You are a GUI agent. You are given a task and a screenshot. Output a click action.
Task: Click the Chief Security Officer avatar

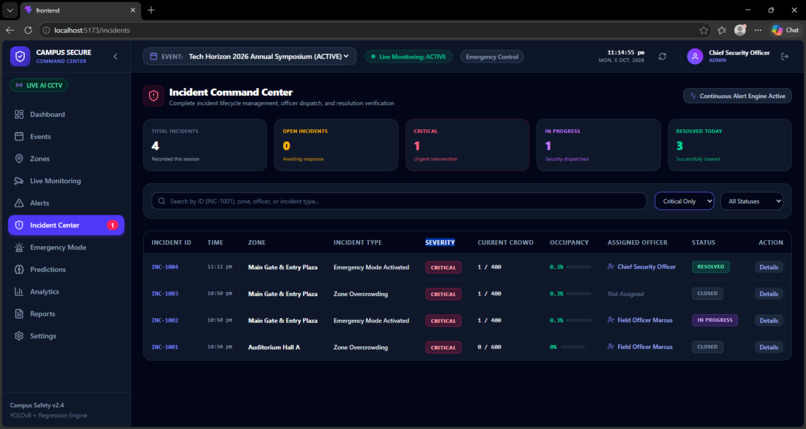point(695,57)
